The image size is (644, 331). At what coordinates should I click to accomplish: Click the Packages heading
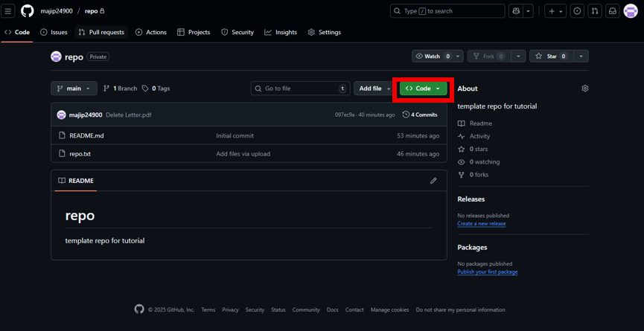click(472, 248)
